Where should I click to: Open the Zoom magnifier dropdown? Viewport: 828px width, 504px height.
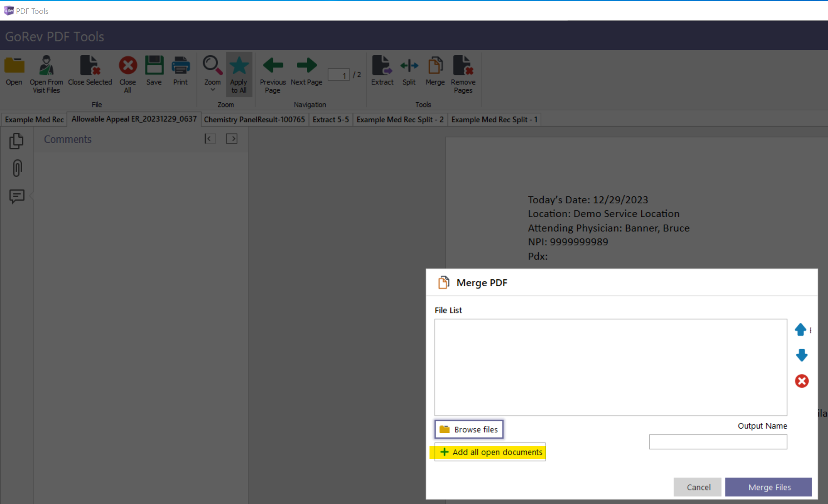tap(212, 74)
